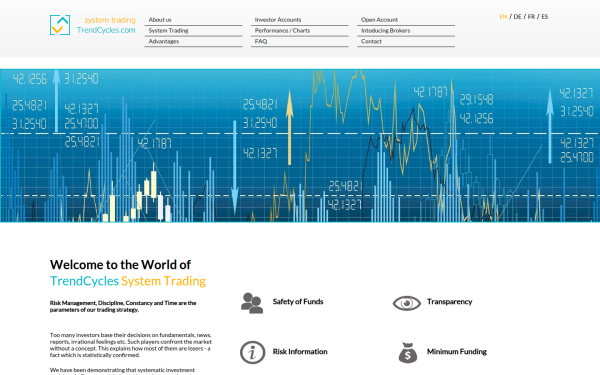Click the Risk Information info icon

pyautogui.click(x=252, y=352)
